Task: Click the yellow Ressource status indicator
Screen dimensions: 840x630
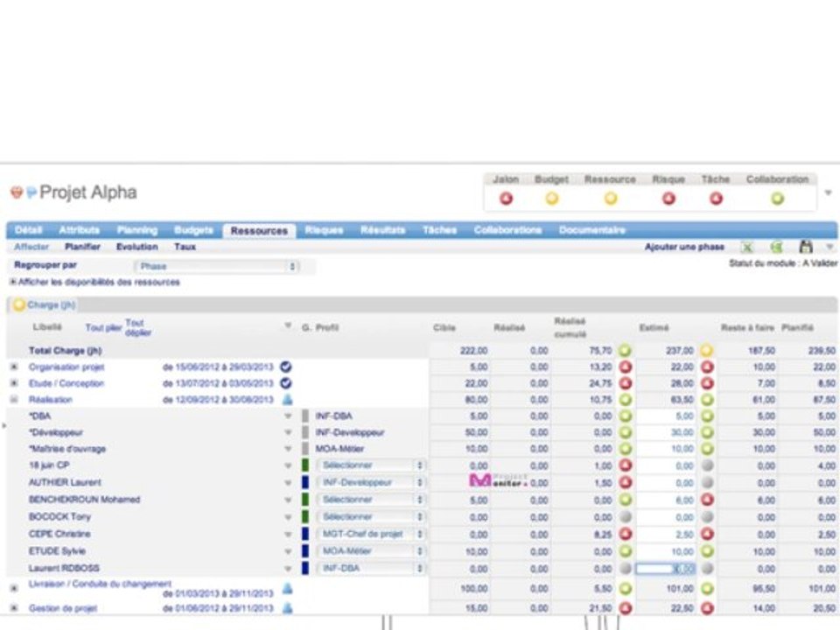Action: [x=610, y=199]
